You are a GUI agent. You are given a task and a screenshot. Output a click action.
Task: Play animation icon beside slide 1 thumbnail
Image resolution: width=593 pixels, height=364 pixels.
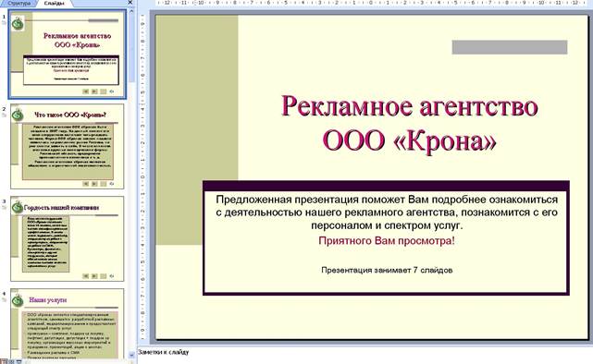click(4, 23)
